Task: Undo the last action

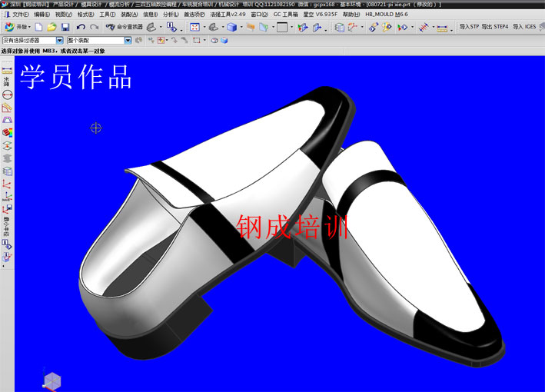Action: click(81, 27)
